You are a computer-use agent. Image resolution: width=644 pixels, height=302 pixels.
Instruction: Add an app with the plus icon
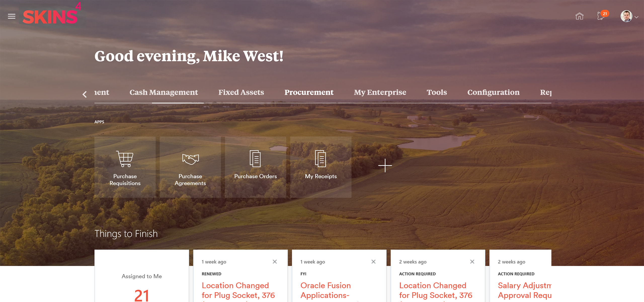[385, 166]
